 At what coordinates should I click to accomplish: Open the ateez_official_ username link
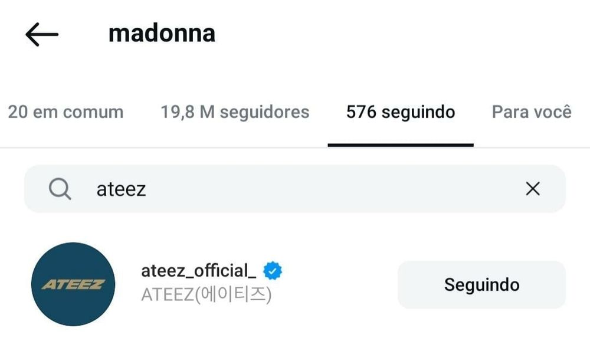[x=199, y=271]
